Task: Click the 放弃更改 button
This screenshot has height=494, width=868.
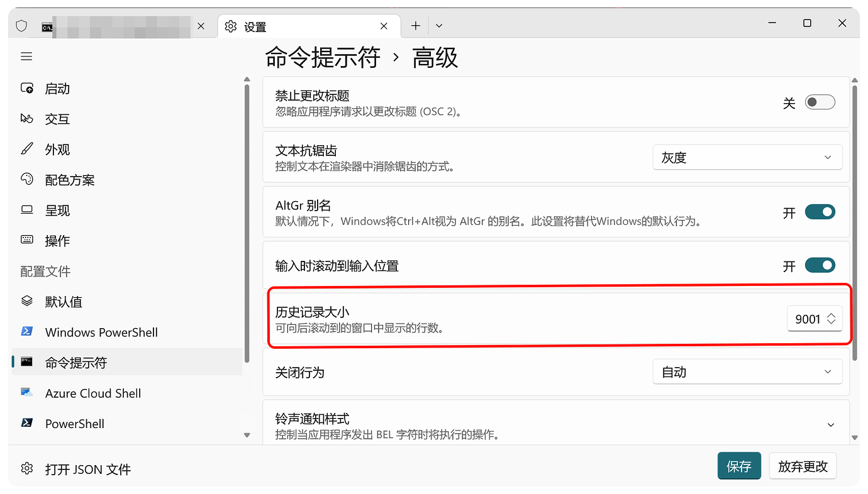Action: [803, 466]
